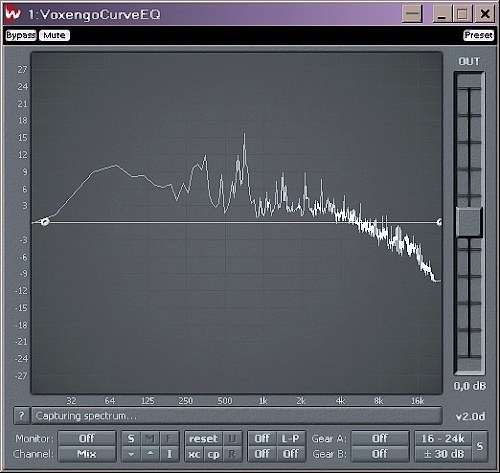Click the L-P linear-phase mode button
Screen dimensions: 500x473
[291, 438]
